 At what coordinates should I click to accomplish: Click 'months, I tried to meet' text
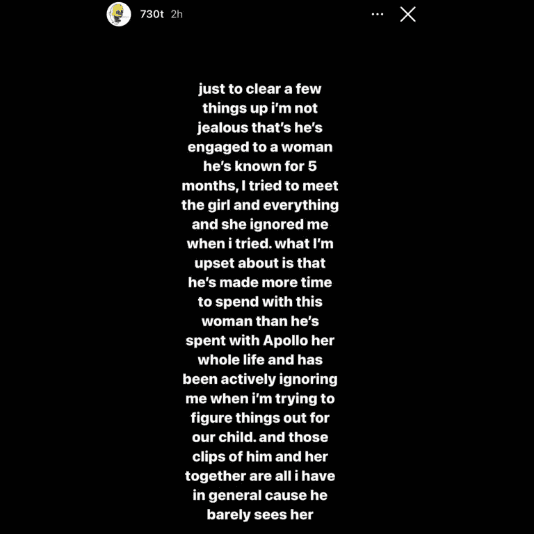(x=260, y=186)
